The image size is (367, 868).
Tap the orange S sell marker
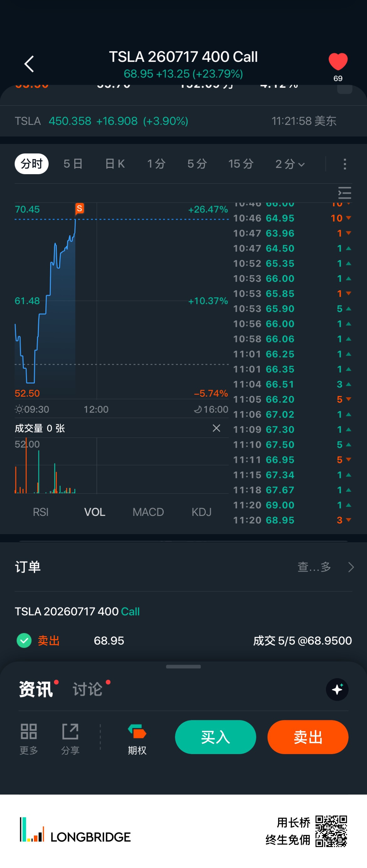[x=79, y=209]
